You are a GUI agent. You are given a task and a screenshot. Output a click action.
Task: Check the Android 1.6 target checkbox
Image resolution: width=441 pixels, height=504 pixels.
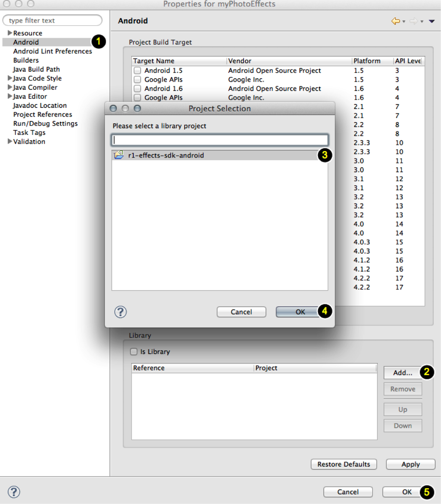tap(137, 89)
